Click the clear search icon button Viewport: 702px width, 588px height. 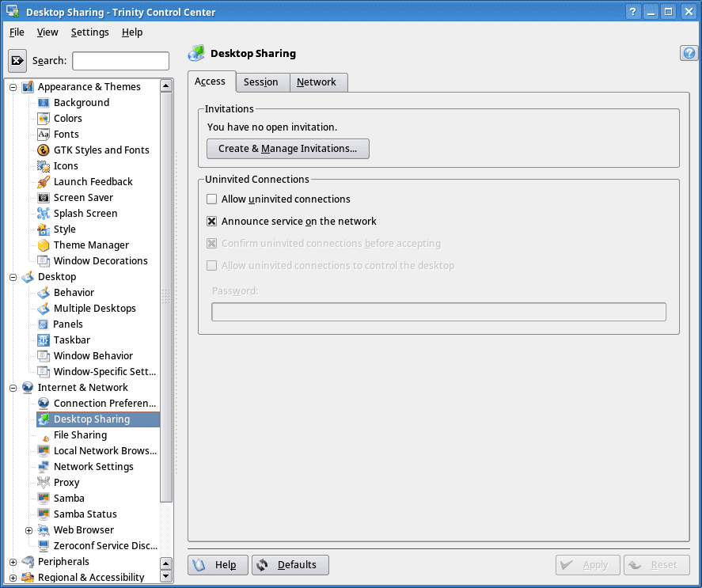pos(17,60)
